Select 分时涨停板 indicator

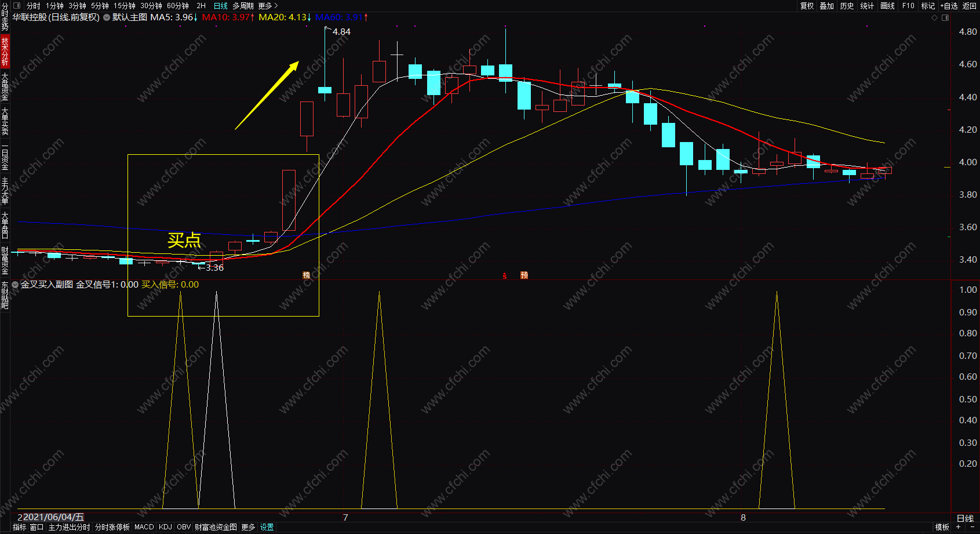tap(112, 527)
